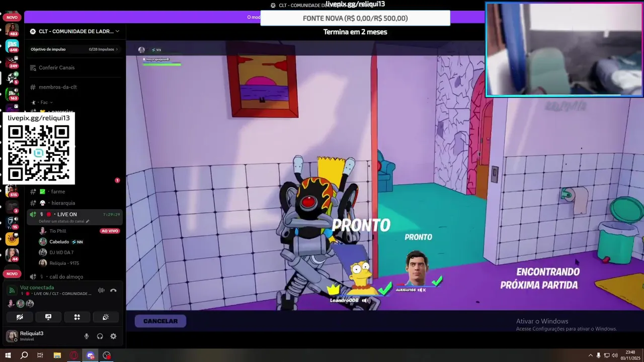Open the Discord server with 249 badge
Viewport: 644px width, 362px height.
[12, 61]
